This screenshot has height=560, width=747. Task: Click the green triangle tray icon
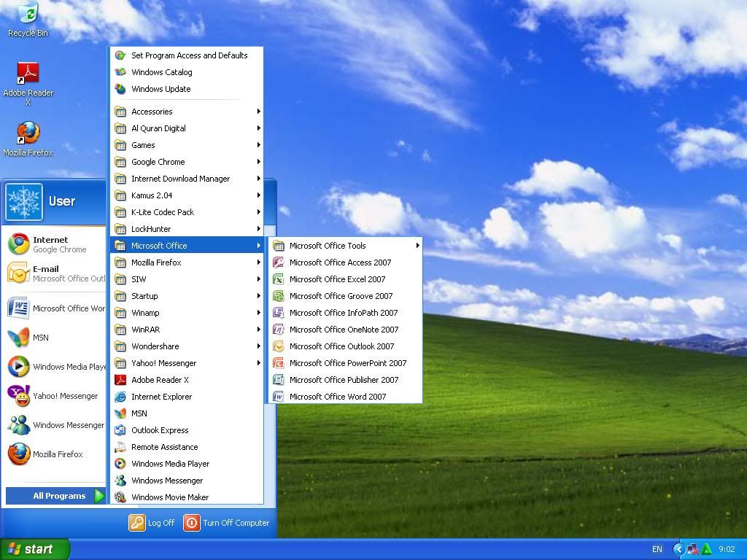[x=706, y=550]
